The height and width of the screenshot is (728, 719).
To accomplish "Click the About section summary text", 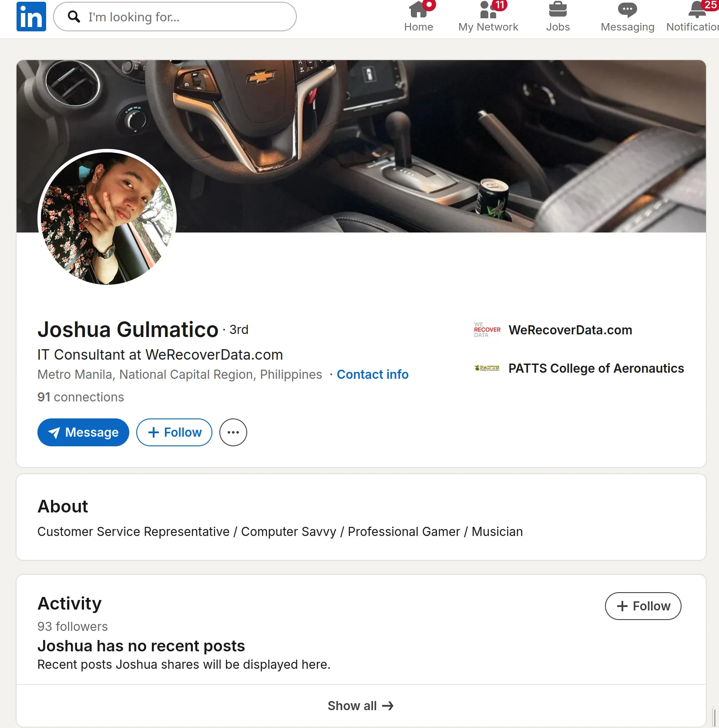I will [280, 532].
